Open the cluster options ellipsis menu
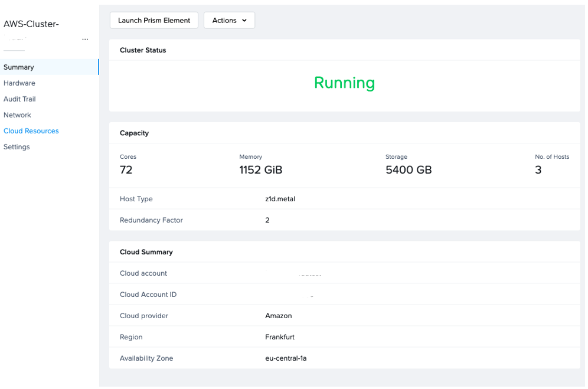Viewport: 588px width, 389px height. [x=85, y=38]
